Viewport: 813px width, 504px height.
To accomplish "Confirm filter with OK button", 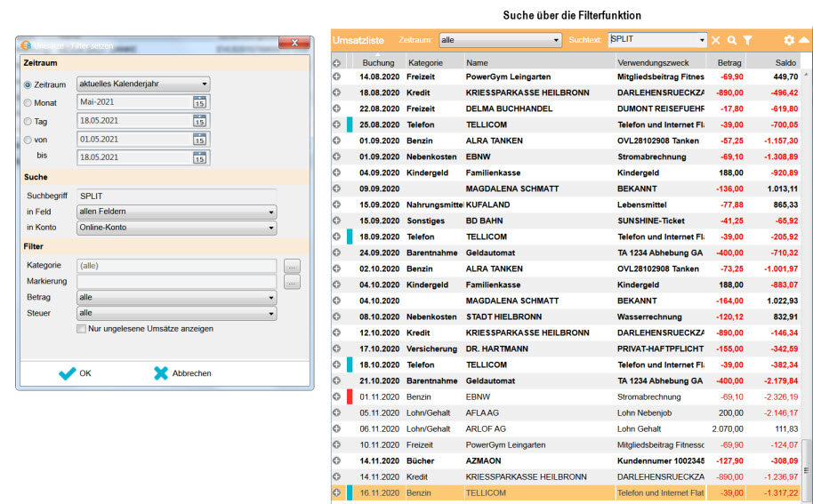I will coord(76,373).
